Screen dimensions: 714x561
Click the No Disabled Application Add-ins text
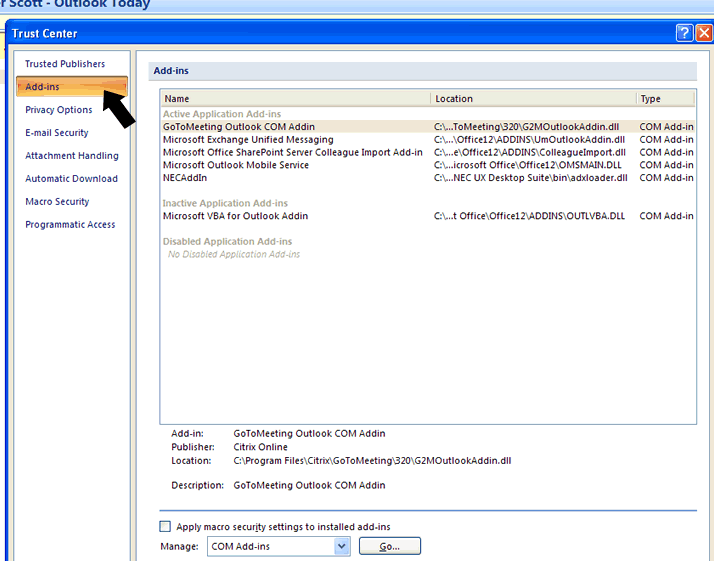click(x=234, y=254)
